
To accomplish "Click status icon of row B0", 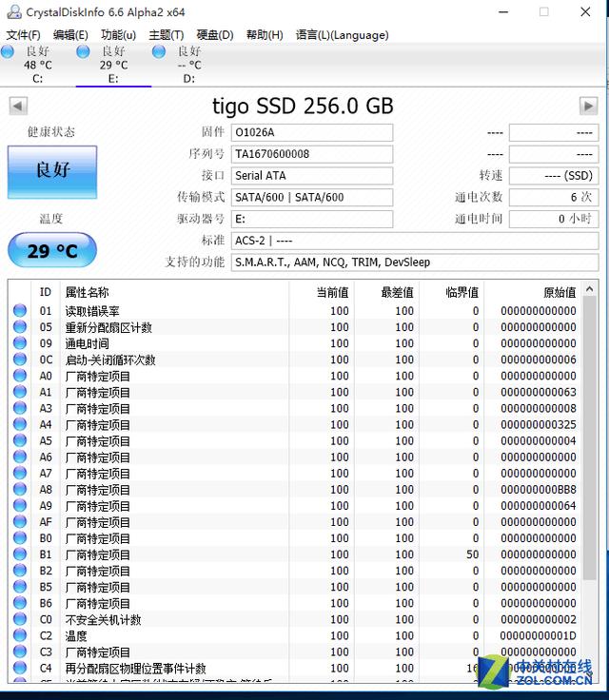I will pos(20,537).
